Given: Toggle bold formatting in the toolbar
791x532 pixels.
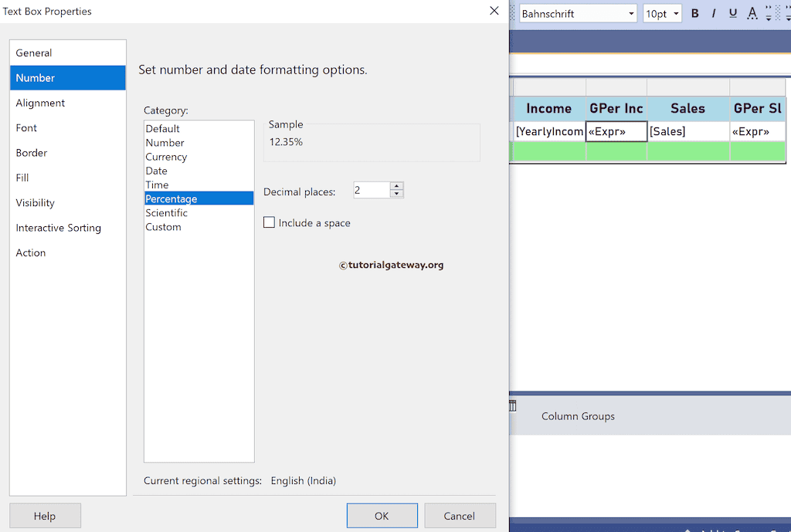Looking at the screenshot, I should point(694,14).
